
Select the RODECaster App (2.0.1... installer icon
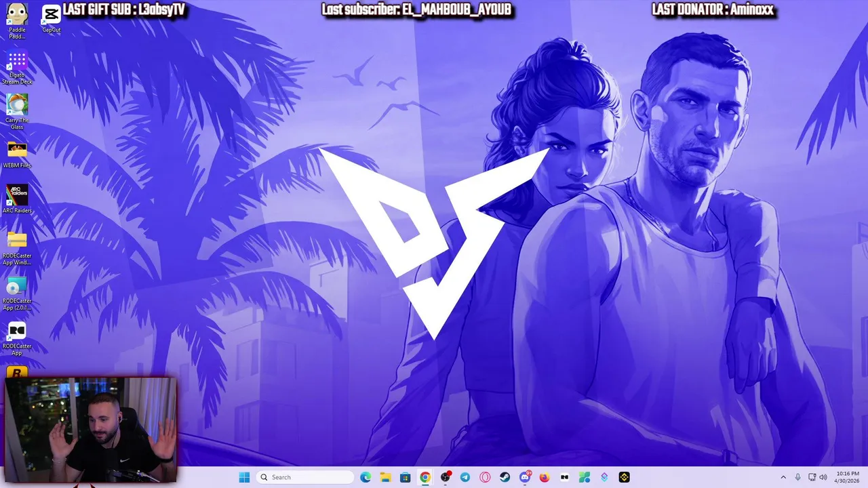pos(17,293)
